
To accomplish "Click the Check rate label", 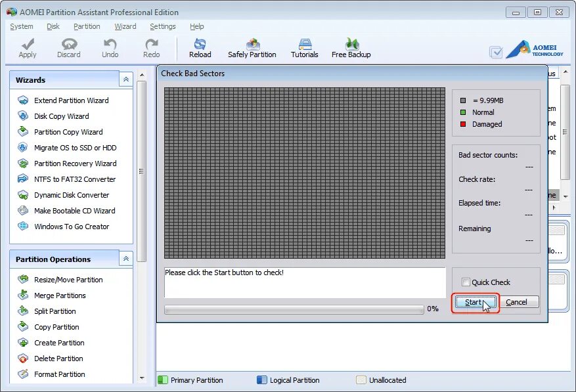I will click(477, 179).
